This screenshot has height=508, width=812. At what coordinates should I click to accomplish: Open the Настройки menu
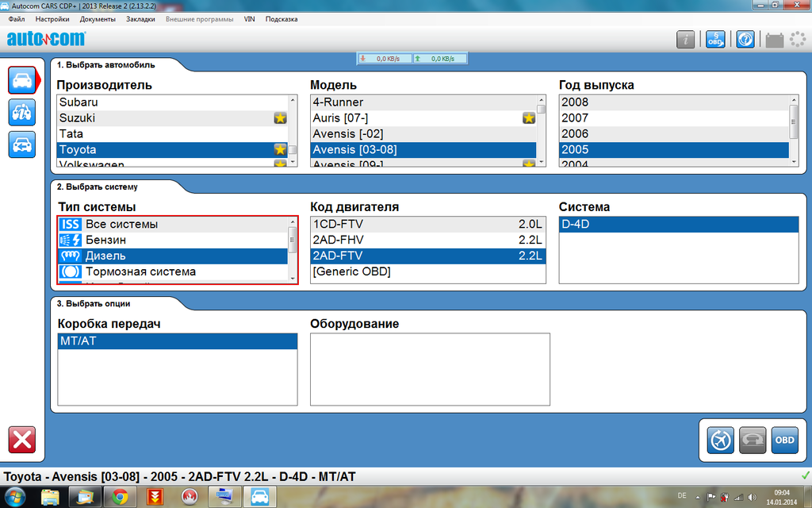tap(52, 19)
